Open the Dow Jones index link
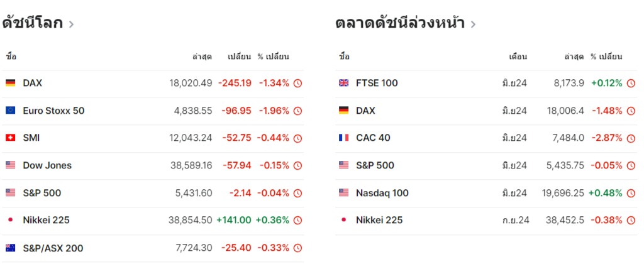The height and width of the screenshot is (264, 644). 47,165
